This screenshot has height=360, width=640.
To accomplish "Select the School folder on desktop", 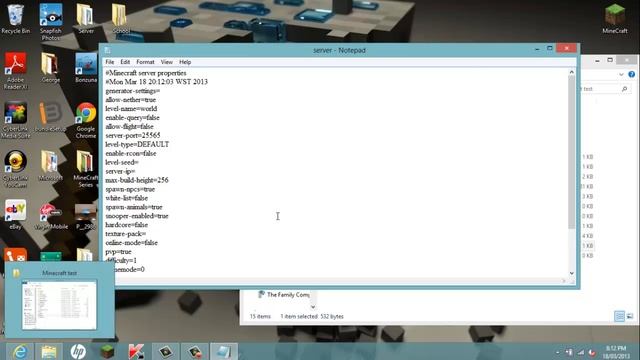I will pos(120,19).
